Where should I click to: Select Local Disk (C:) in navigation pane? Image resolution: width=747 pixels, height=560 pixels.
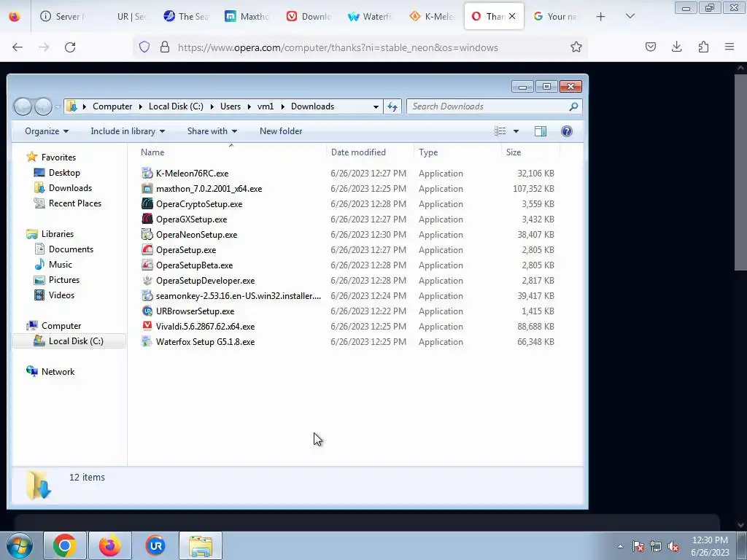69,341
